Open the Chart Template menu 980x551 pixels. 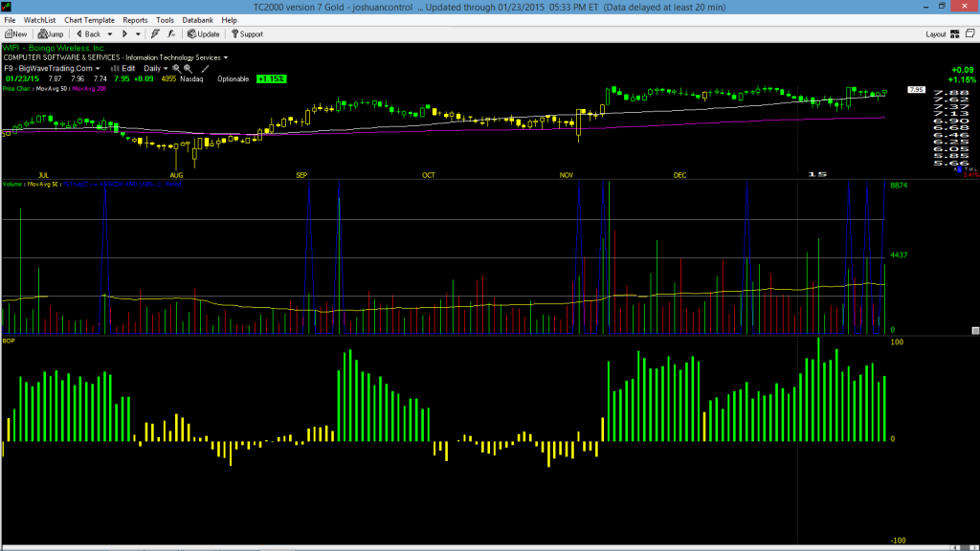pyautogui.click(x=89, y=20)
